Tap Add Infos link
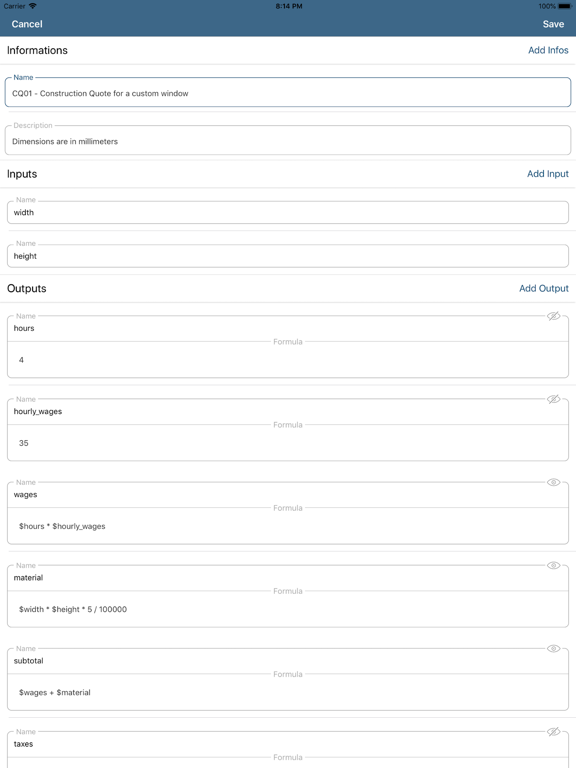The width and height of the screenshot is (576, 768). [548, 50]
